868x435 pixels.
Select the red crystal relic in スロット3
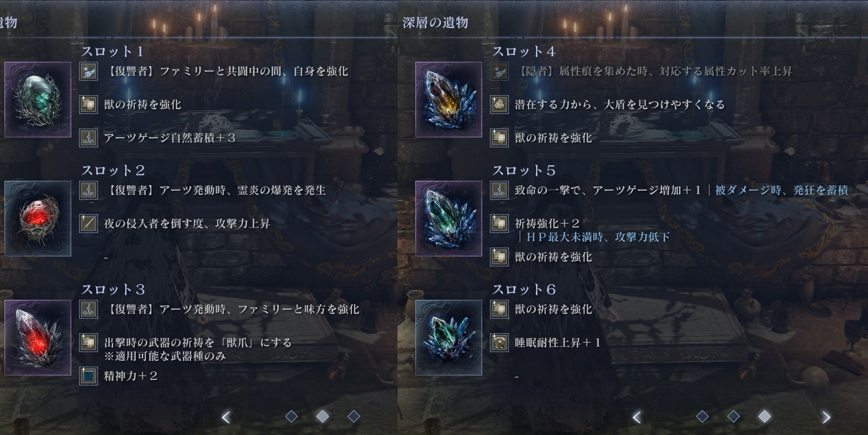(x=38, y=338)
